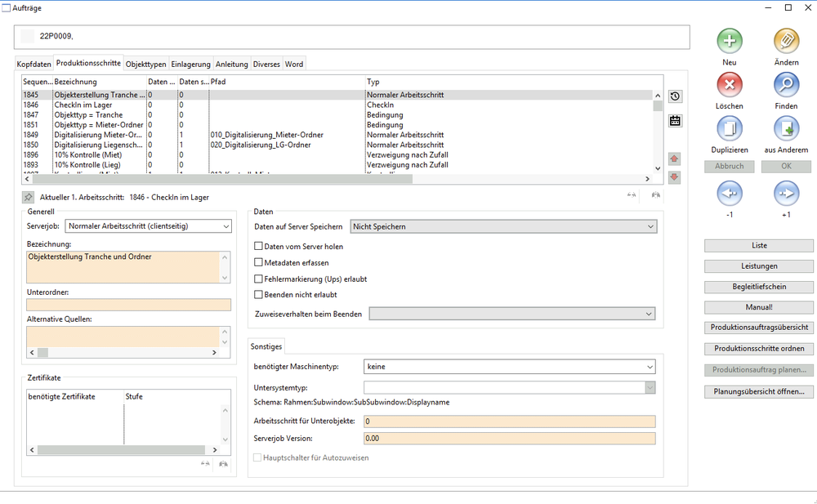
Task: Click the Ändern pencil icon
Action: point(786,41)
